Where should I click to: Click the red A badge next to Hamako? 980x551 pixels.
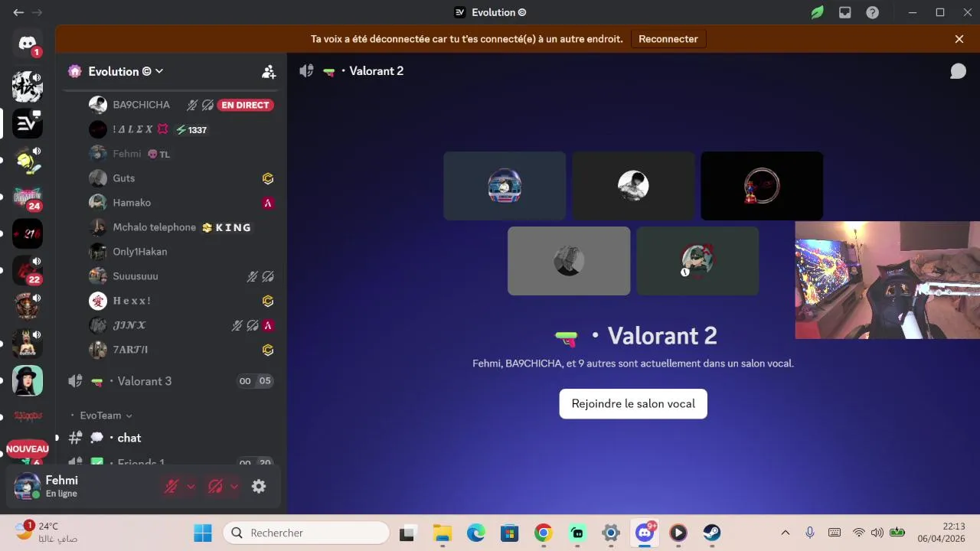pyautogui.click(x=268, y=203)
